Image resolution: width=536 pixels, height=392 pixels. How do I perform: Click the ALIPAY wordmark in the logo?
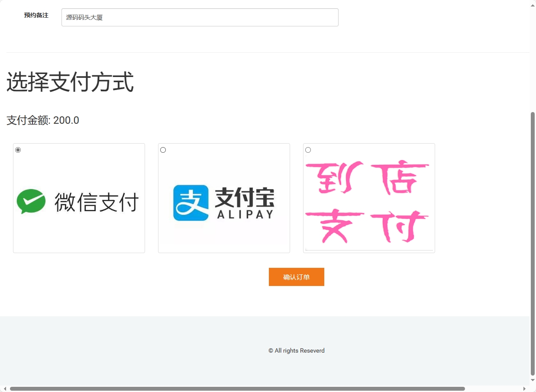click(245, 214)
